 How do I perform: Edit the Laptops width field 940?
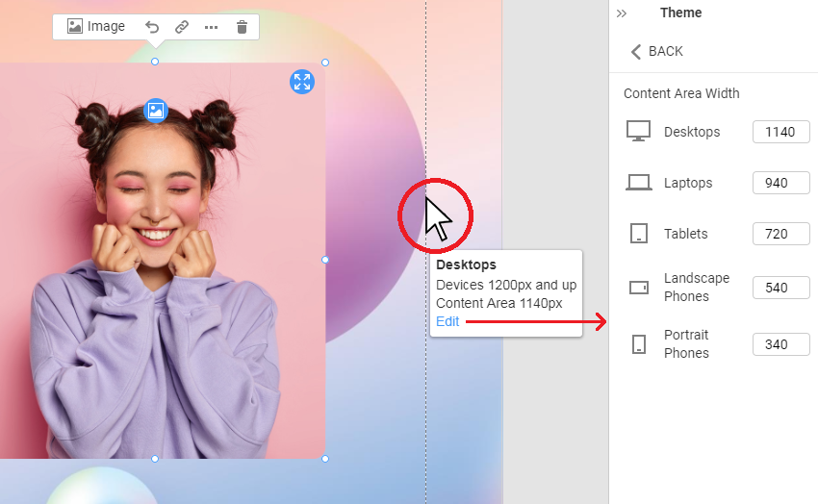(781, 183)
